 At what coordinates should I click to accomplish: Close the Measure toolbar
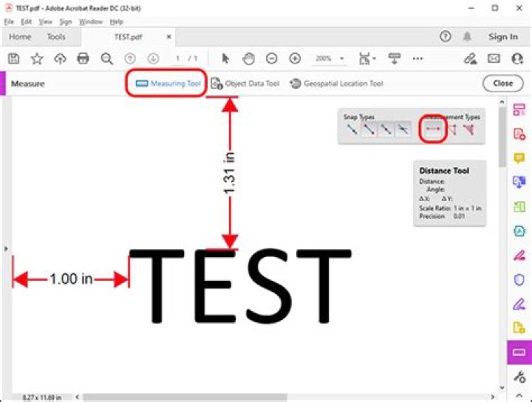click(x=503, y=84)
